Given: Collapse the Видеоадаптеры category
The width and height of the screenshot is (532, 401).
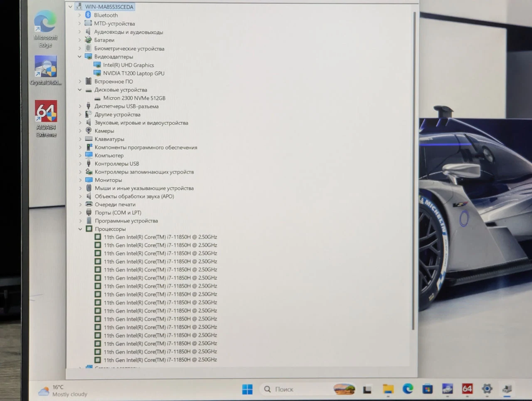Looking at the screenshot, I should (x=80, y=57).
